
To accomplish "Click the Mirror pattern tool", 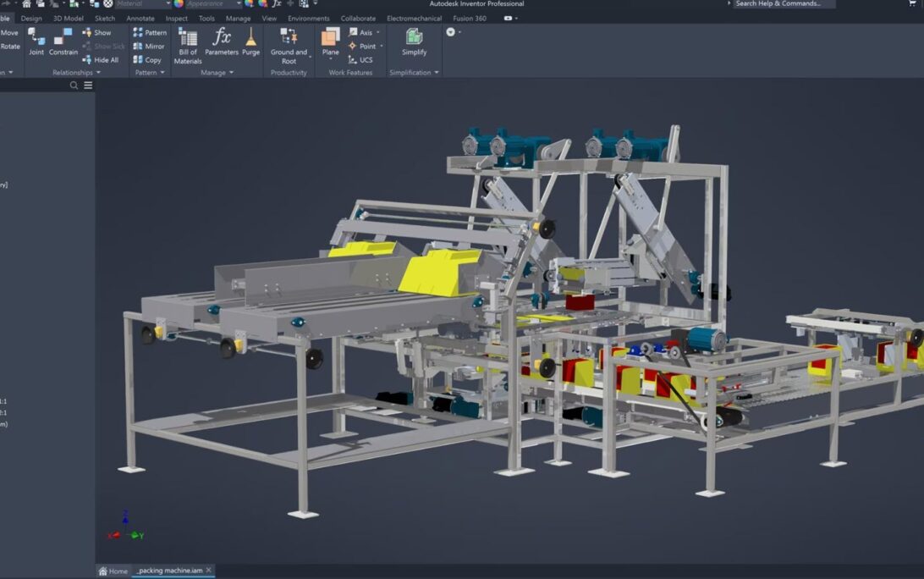I will [x=149, y=47].
